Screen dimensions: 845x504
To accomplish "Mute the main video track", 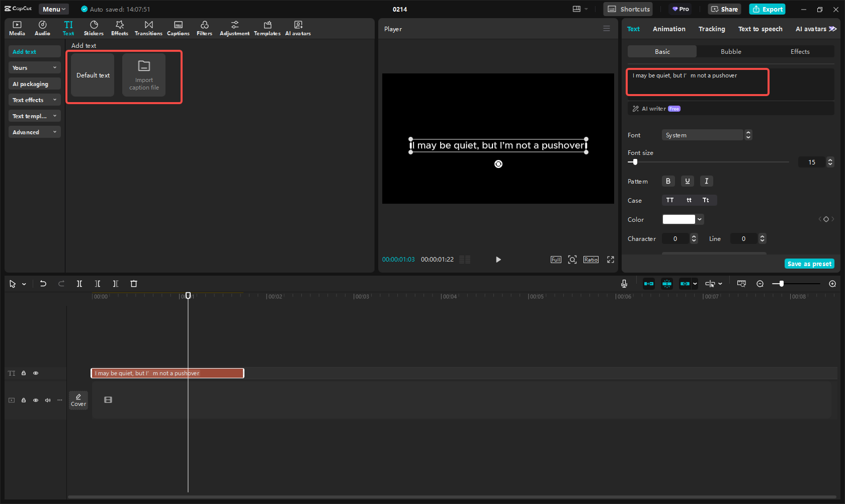I will coord(48,400).
